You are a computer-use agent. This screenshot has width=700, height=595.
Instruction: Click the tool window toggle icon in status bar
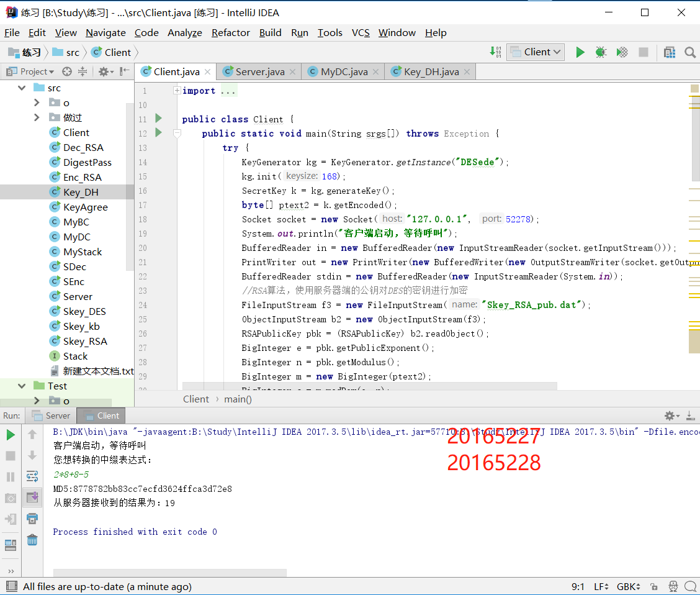click(12, 586)
